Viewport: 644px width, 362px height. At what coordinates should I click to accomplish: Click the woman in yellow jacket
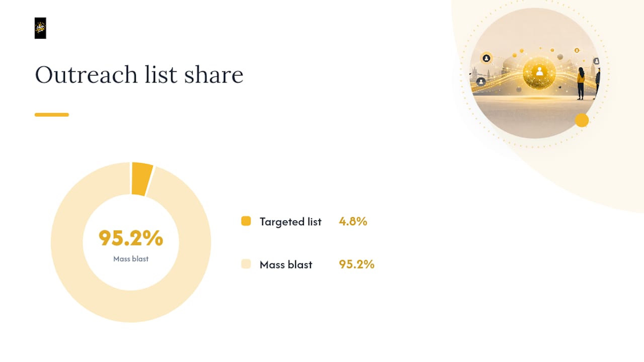tap(581, 83)
